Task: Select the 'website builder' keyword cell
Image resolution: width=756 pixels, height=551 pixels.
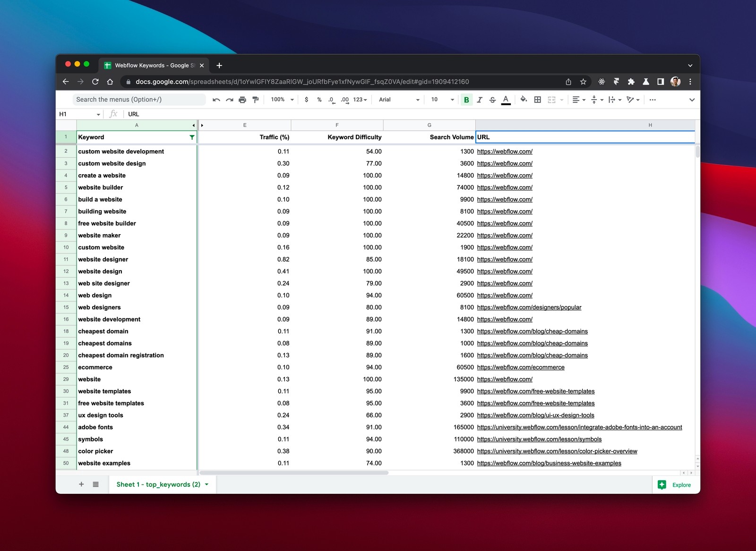Action: [x=137, y=187]
